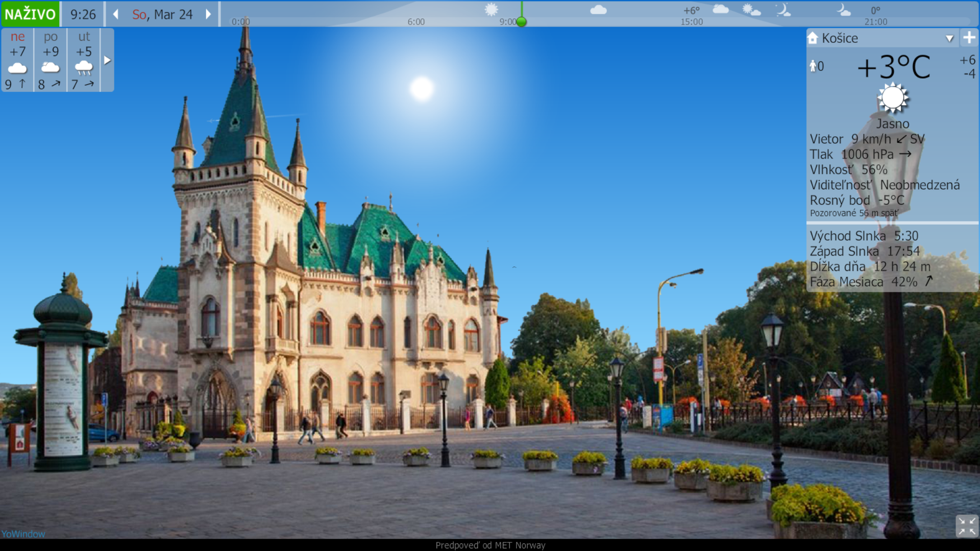Click the 15:00 timeline mark

tap(691, 22)
